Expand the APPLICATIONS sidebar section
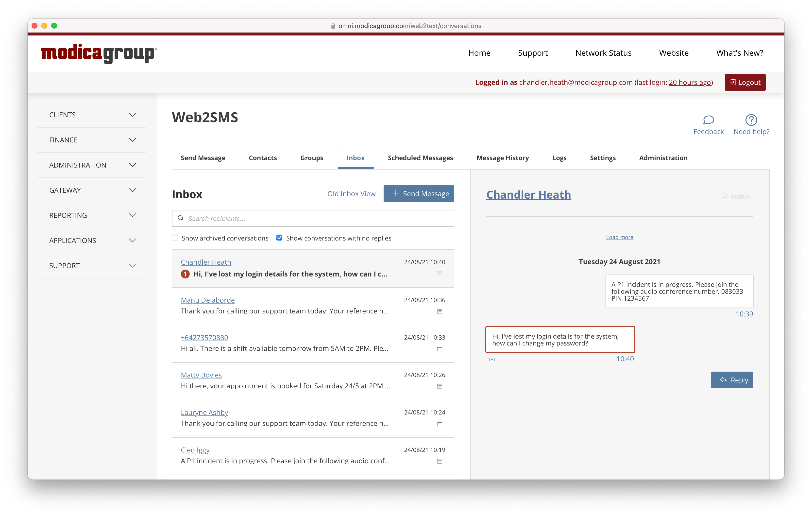Screen dimensions: 812x516 92,240
